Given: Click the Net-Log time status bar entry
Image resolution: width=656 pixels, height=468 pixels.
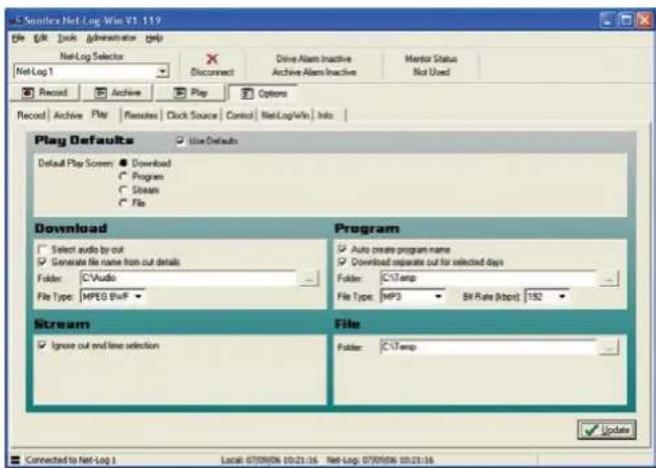Looking at the screenshot, I should (380, 460).
